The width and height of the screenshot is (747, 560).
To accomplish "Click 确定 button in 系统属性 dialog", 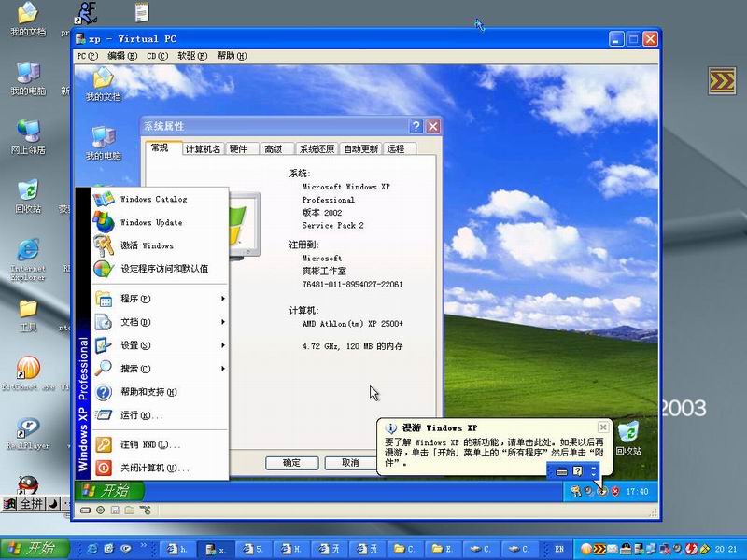I will [291, 462].
